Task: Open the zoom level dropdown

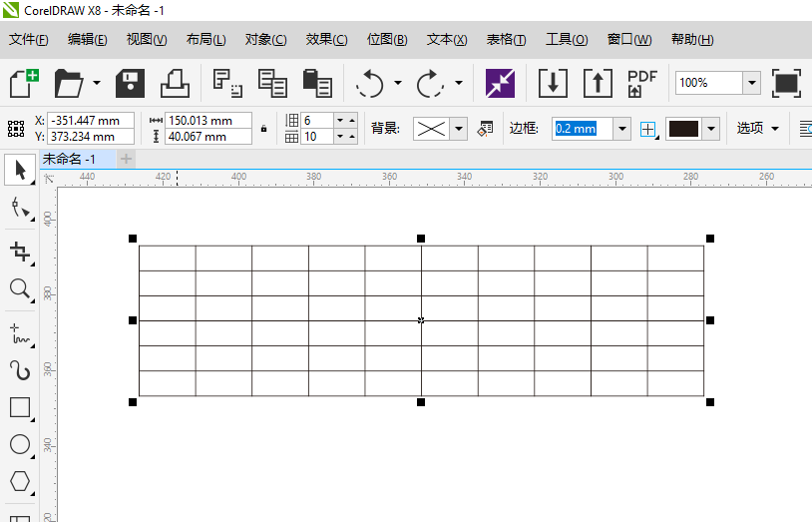Action: (x=751, y=83)
